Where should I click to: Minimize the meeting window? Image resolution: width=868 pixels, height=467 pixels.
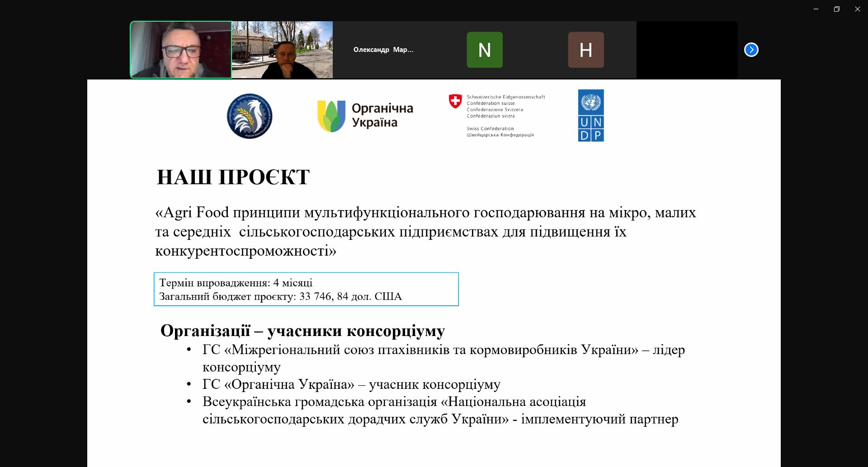click(816, 9)
